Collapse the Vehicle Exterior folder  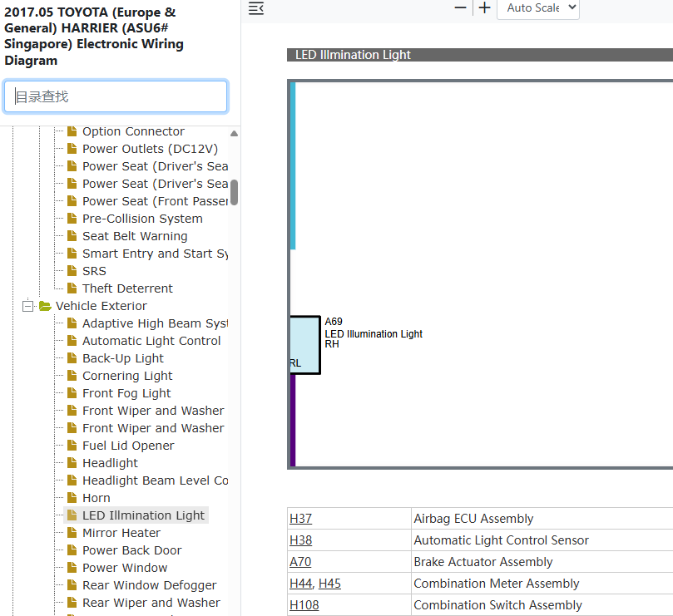28,306
